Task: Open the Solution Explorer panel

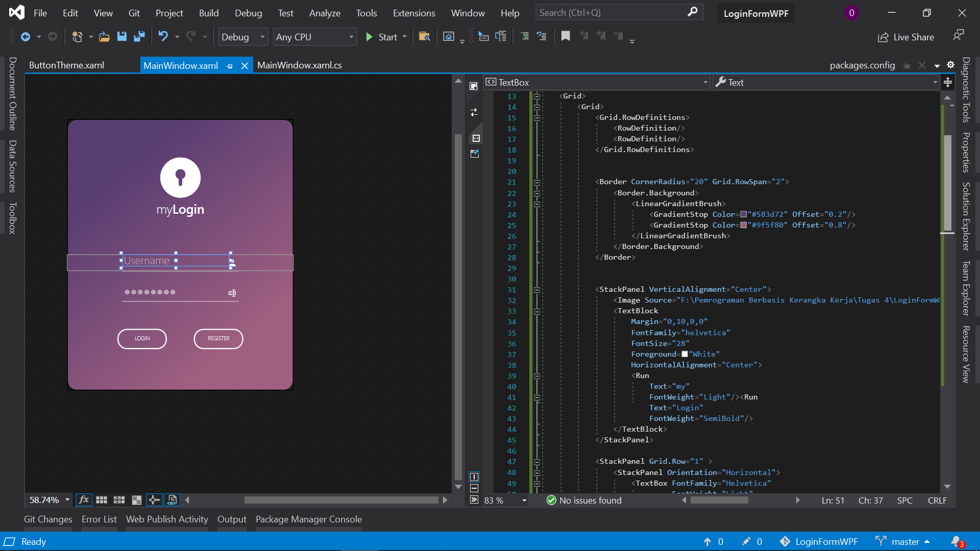Action: [966, 217]
